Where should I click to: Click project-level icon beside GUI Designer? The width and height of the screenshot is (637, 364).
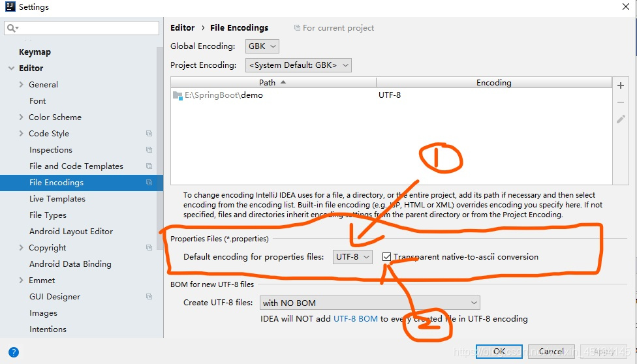(149, 297)
